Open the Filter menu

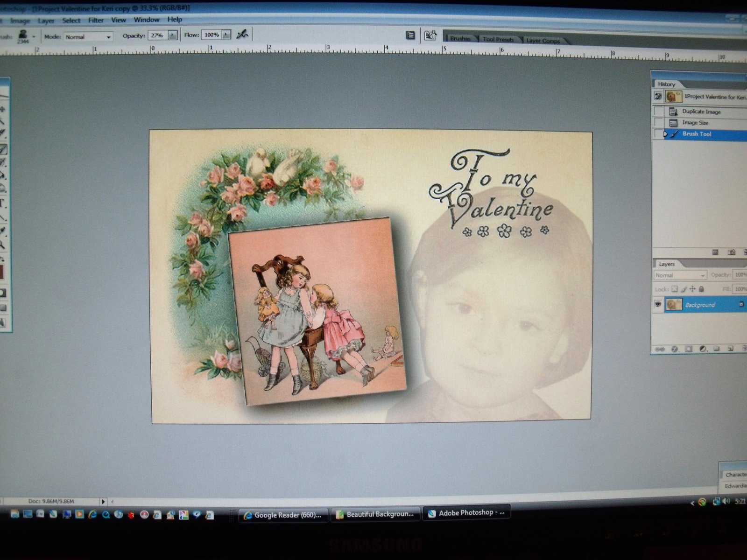pos(96,20)
